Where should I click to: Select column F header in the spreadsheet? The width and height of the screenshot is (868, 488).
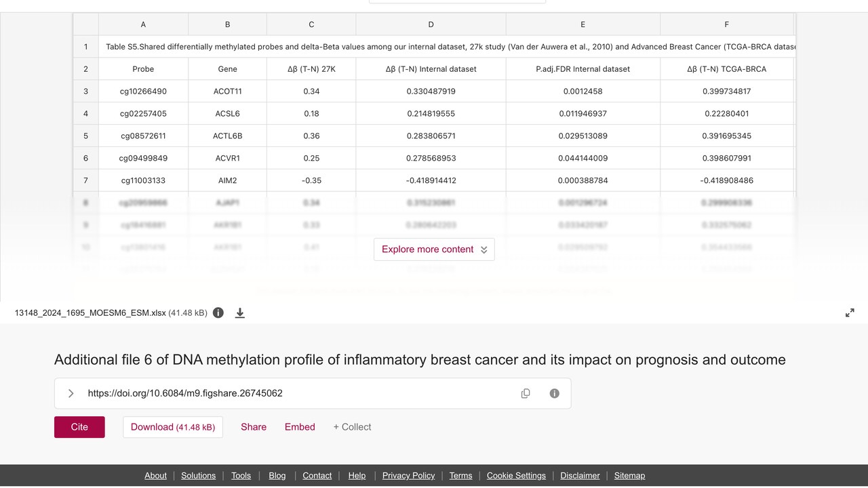click(x=726, y=24)
